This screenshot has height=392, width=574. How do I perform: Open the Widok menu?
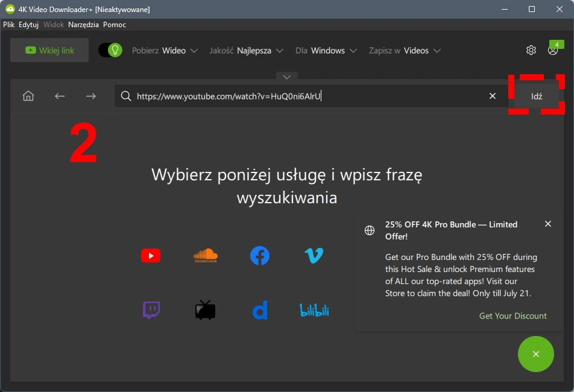[54, 25]
